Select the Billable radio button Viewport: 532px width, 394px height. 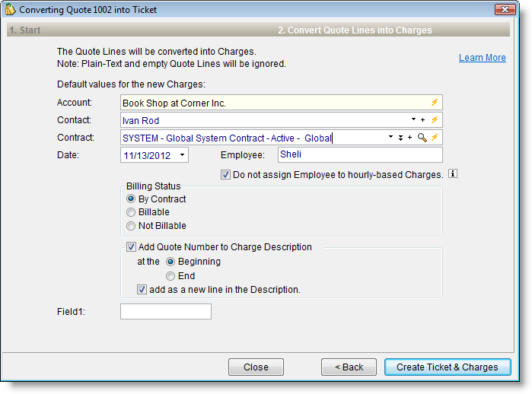pos(132,212)
